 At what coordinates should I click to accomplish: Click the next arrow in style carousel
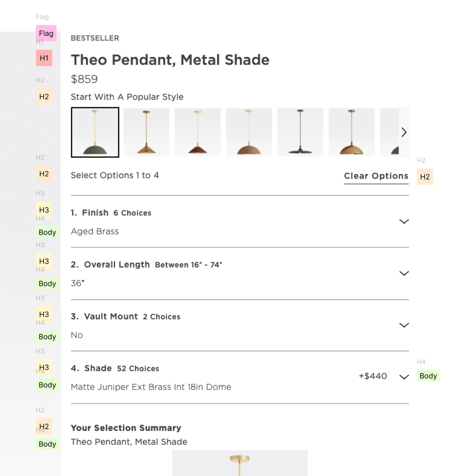coord(404,132)
